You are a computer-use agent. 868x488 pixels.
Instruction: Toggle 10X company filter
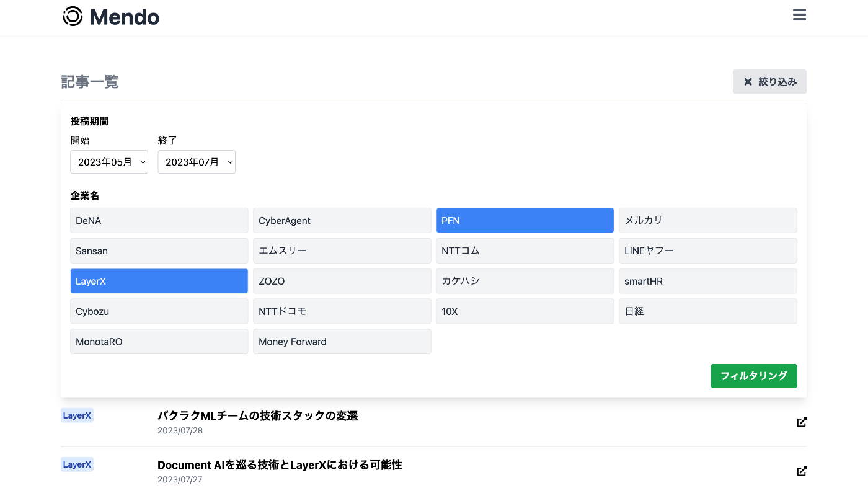pos(525,311)
